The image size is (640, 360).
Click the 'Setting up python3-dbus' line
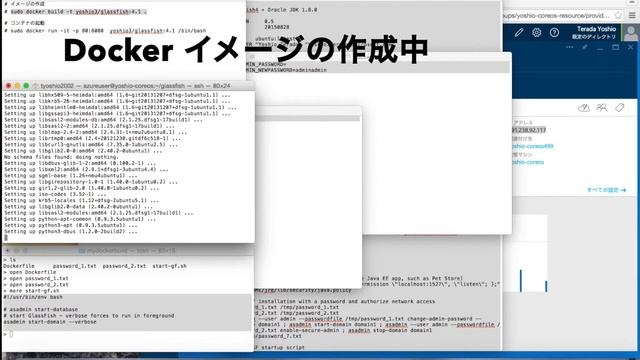tap(71, 231)
